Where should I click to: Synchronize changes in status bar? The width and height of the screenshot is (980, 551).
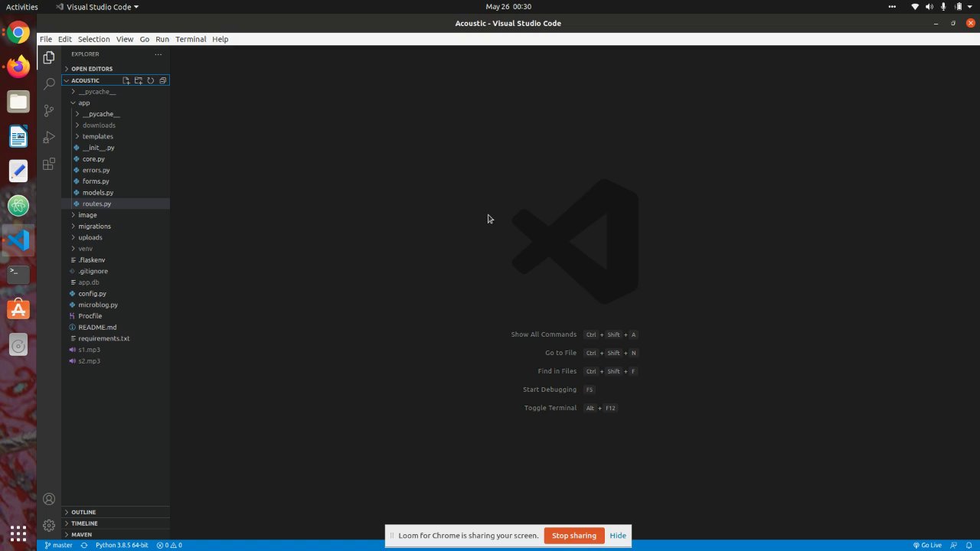point(84,546)
